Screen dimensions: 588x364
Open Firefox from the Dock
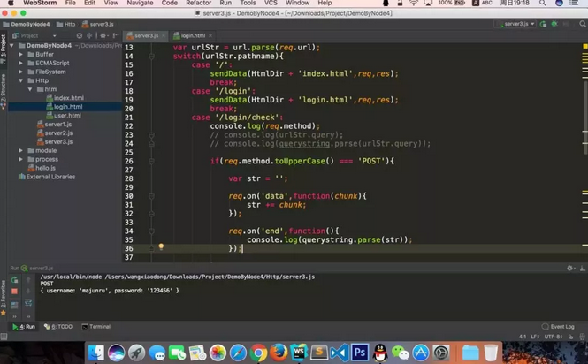click(279, 353)
